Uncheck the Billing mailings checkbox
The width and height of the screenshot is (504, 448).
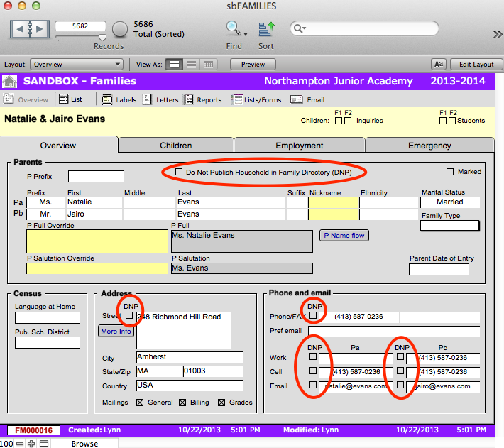click(182, 403)
